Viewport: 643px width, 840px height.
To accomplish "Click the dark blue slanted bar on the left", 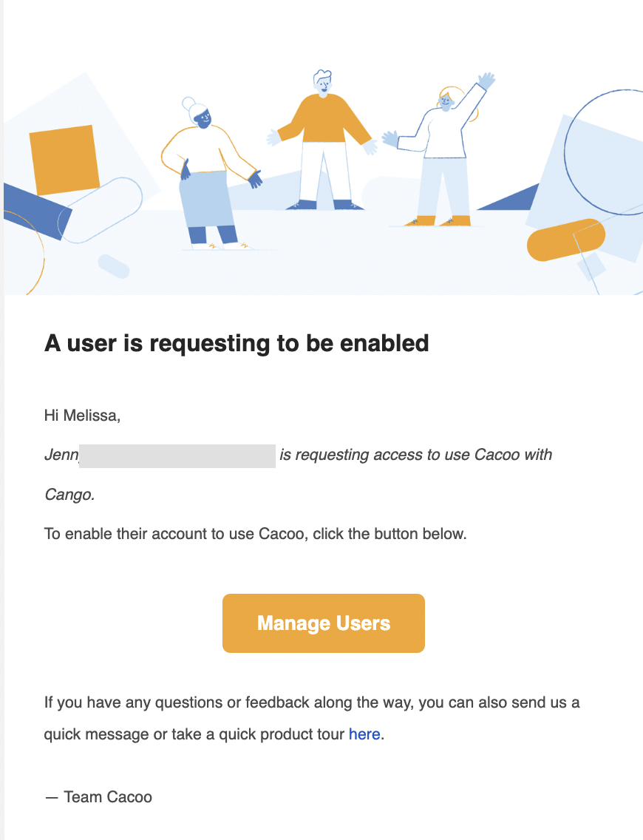I will [x=36, y=211].
